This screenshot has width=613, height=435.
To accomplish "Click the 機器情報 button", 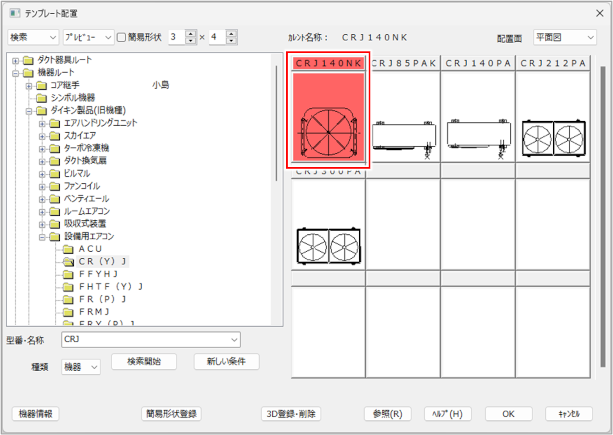I will pos(37,413).
